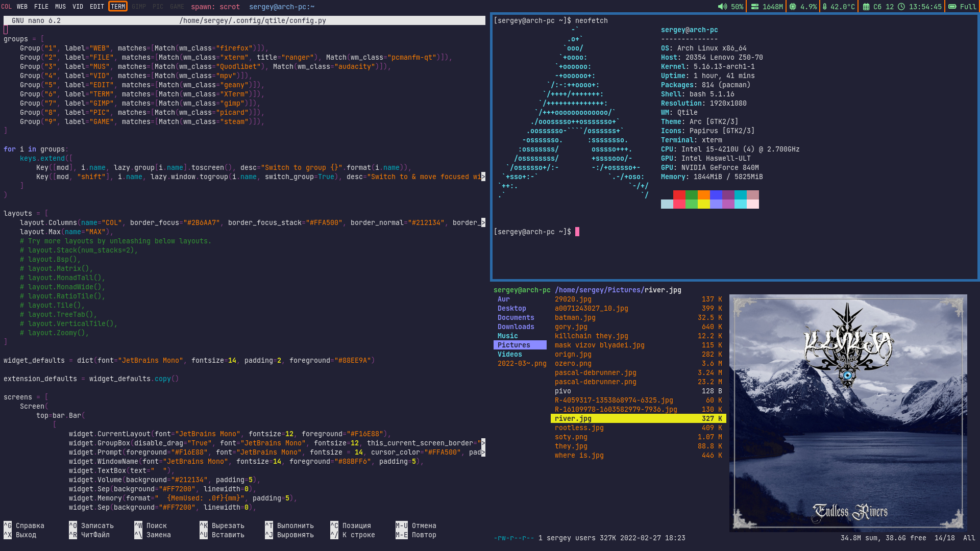Click the battery icon beside Full

point(952,7)
